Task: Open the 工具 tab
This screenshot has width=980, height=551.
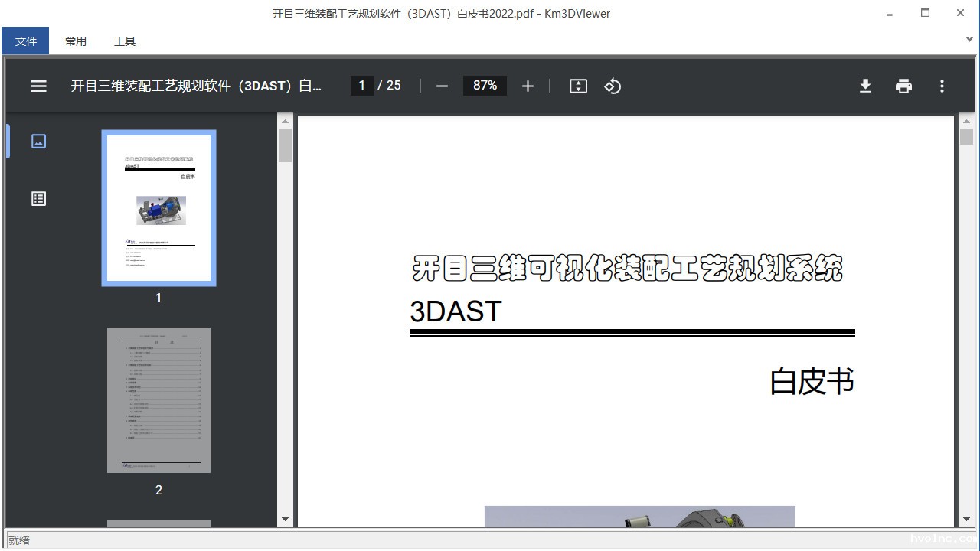Action: pyautogui.click(x=124, y=41)
